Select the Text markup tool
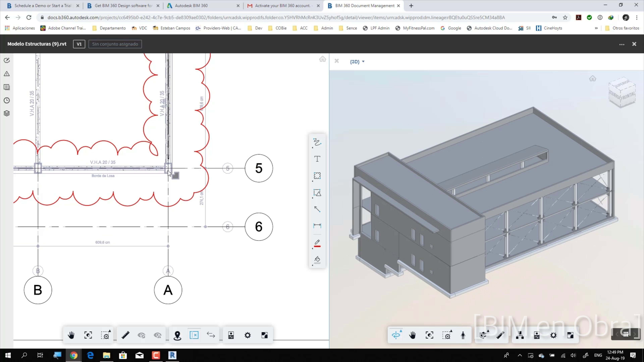 (317, 159)
